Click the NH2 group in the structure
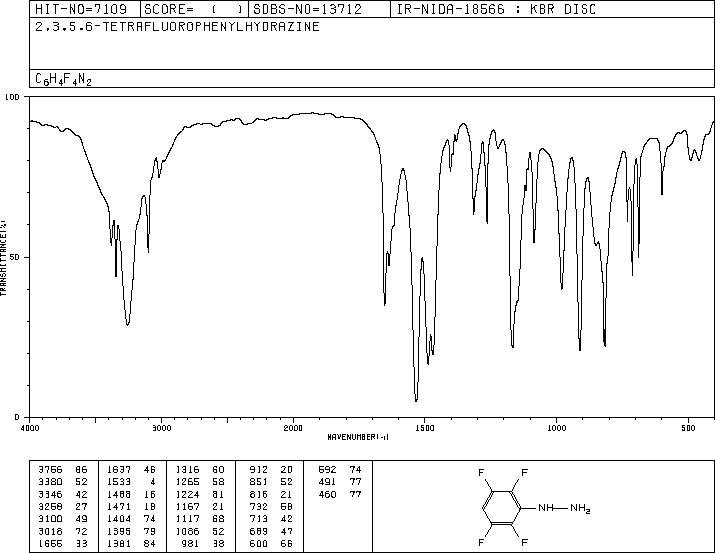The width and height of the screenshot is (715, 553). coord(580,508)
